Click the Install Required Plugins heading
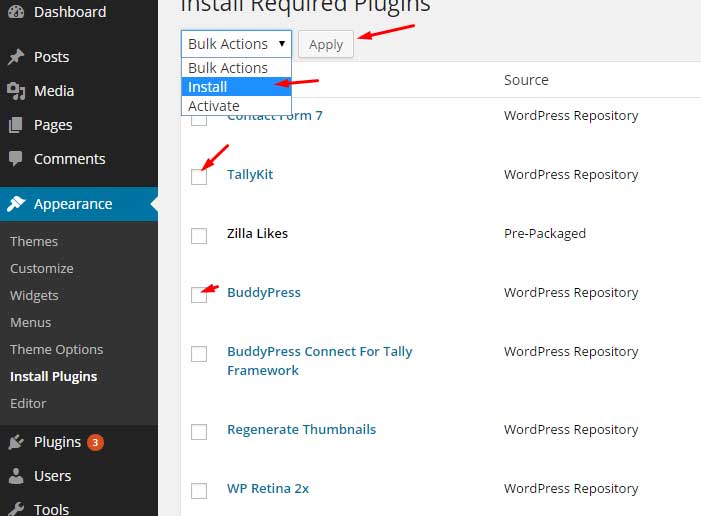The width and height of the screenshot is (701, 516). tap(305, 6)
